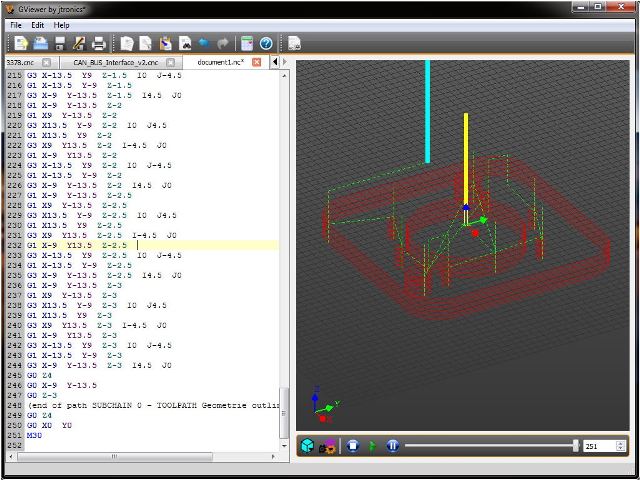Click the blue Help question mark icon
This screenshot has height=480, width=640.
coord(266,43)
